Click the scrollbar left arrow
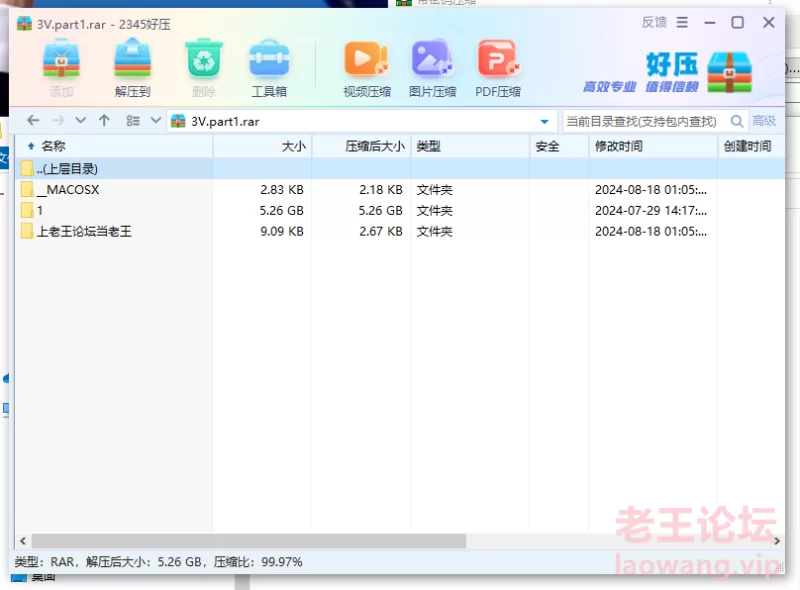 pyautogui.click(x=22, y=540)
